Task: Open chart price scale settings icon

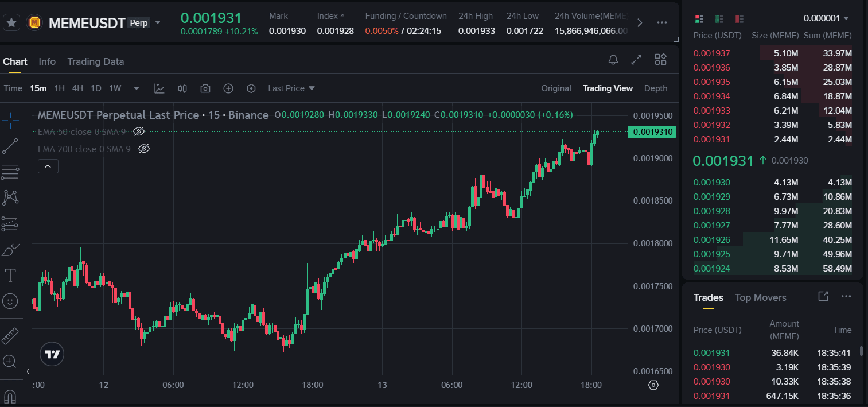Action: pyautogui.click(x=653, y=385)
